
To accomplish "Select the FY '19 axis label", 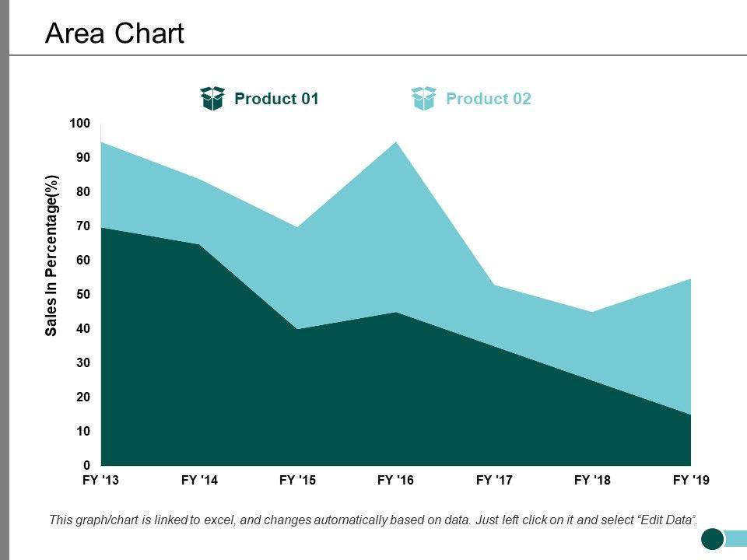I will [691, 481].
